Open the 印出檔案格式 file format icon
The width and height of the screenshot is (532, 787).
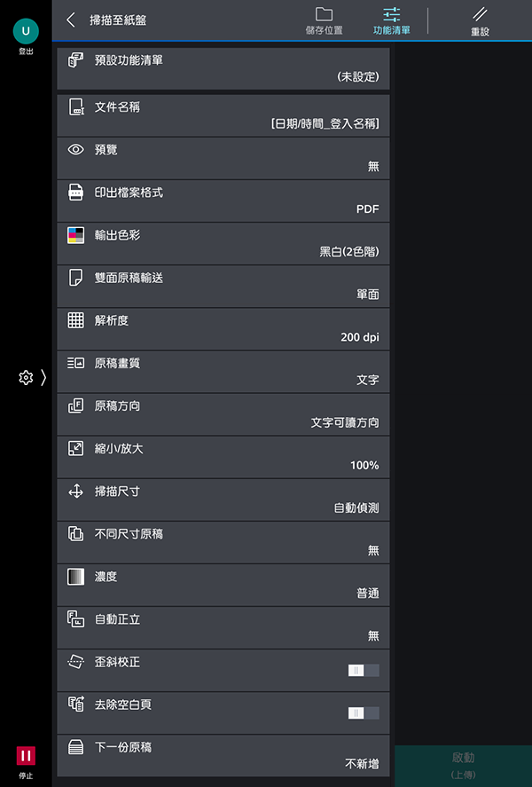click(75, 193)
